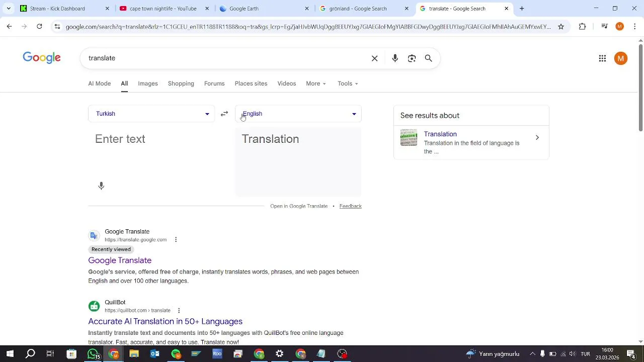Open the Translation knowledge panel link
The image size is (644, 362).
coord(440,134)
